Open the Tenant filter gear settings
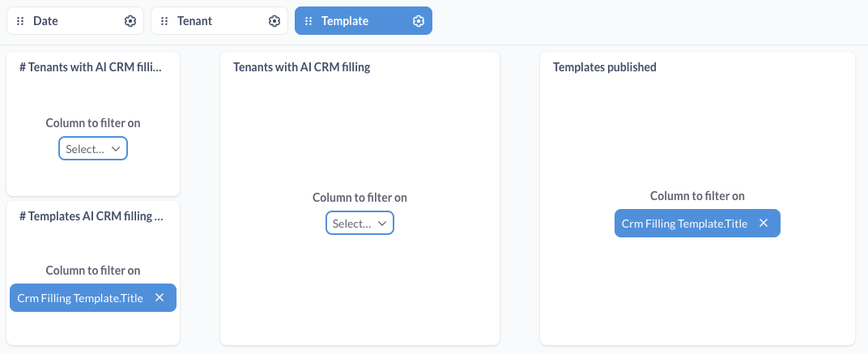The height and width of the screenshot is (354, 868). point(274,21)
